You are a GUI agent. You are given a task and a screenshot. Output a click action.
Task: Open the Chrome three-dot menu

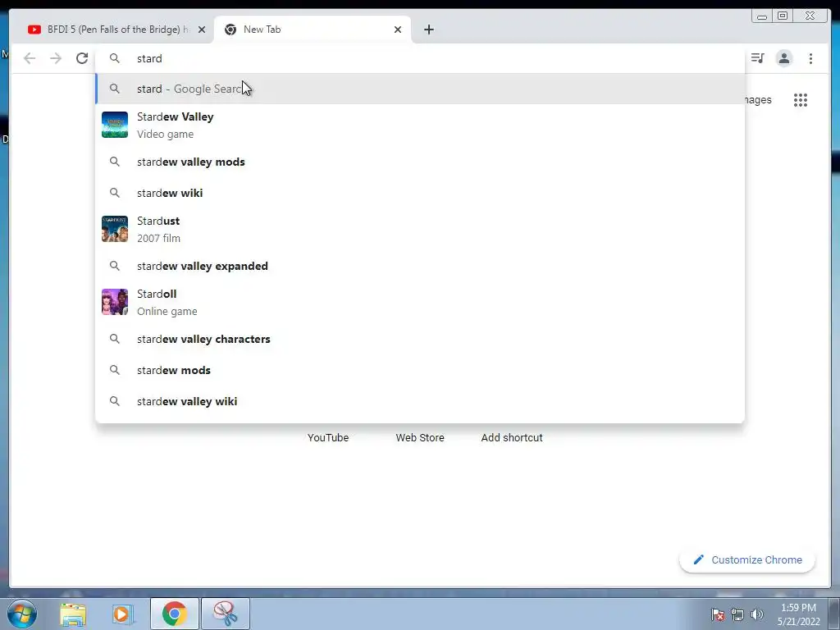810,58
